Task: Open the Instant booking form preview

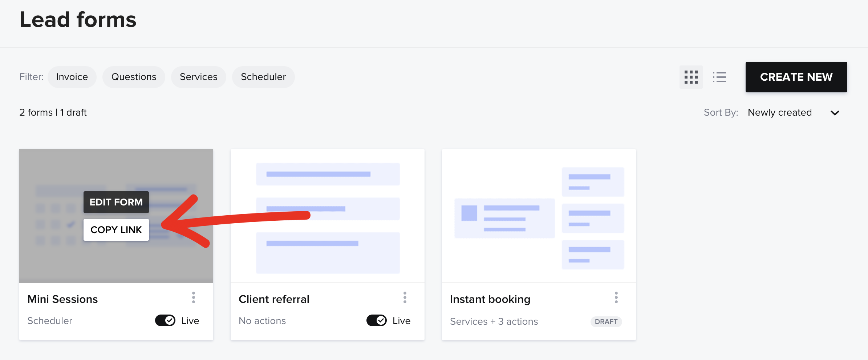Action: tap(538, 215)
